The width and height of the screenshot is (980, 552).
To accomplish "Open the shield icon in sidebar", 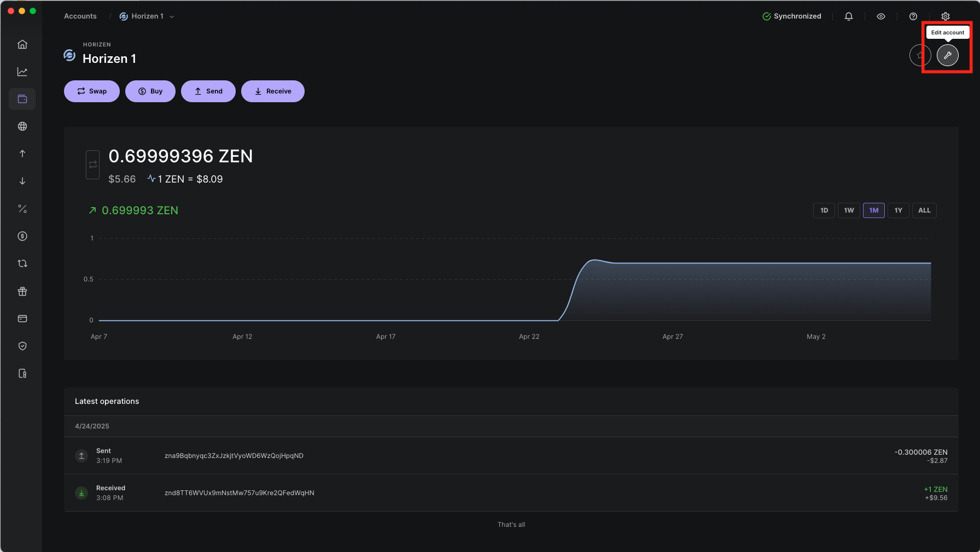I will (x=22, y=346).
